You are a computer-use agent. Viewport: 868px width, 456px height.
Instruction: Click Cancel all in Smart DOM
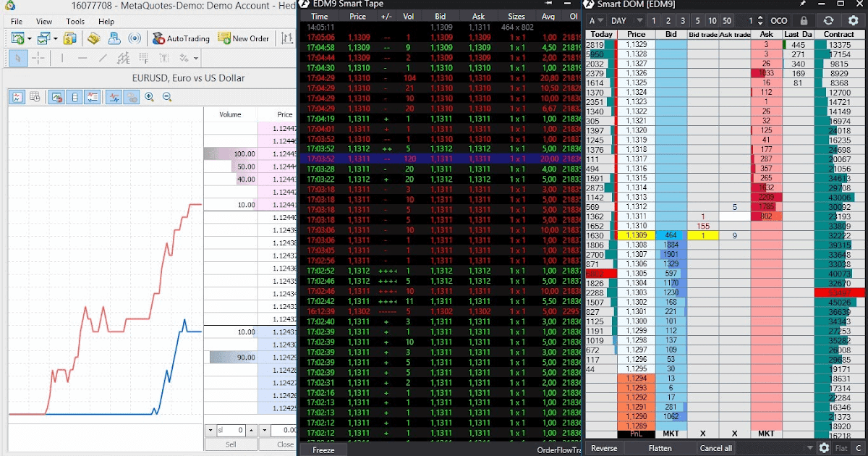[x=716, y=448]
